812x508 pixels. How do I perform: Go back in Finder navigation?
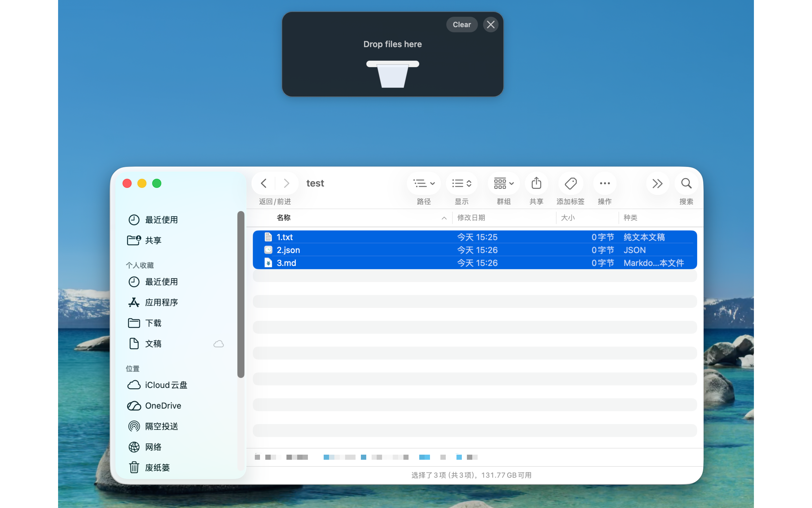pyautogui.click(x=264, y=183)
